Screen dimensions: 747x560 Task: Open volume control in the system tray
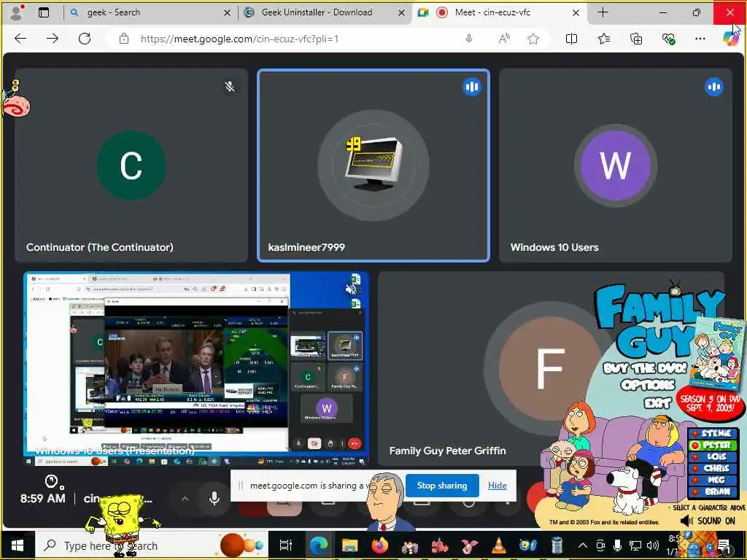(653, 545)
